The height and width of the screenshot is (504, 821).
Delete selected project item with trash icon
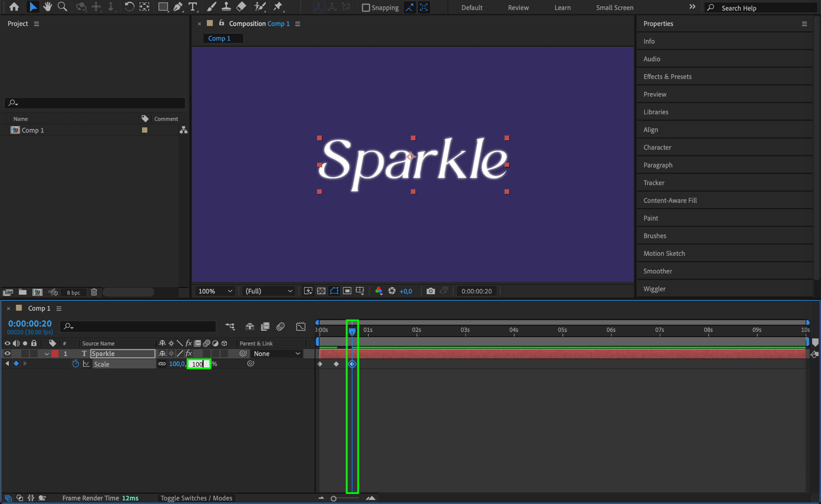pos(94,292)
